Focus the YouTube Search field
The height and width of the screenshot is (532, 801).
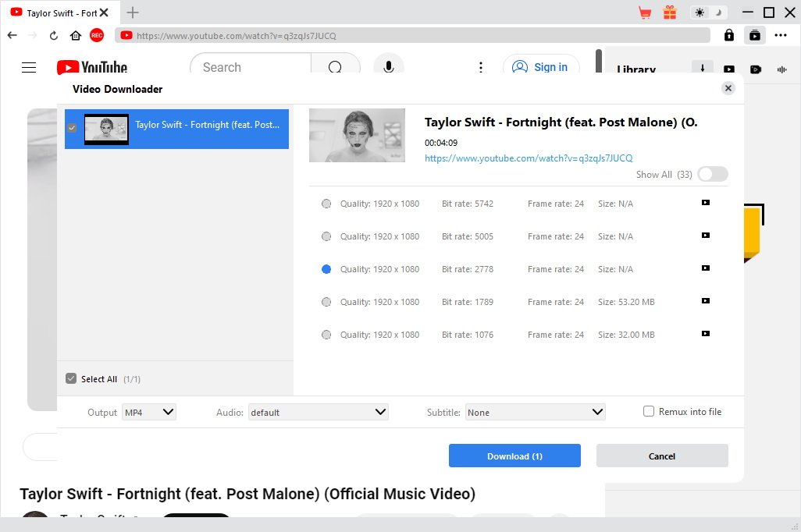point(251,67)
